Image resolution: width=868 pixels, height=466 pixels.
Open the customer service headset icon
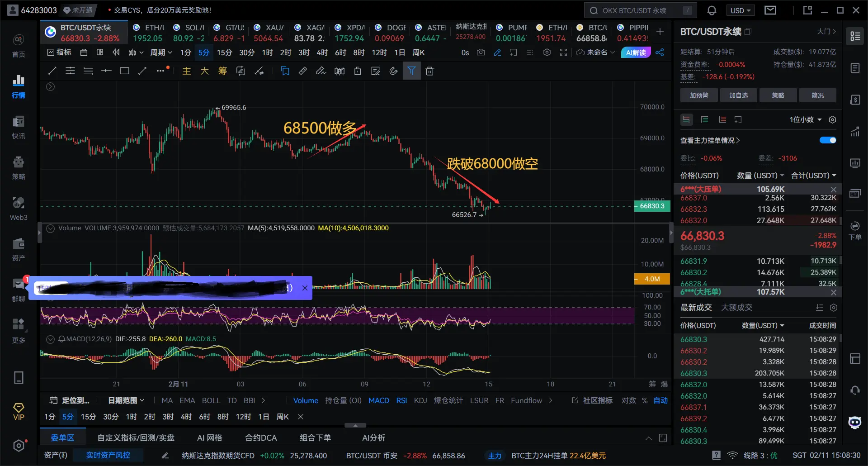click(855, 390)
